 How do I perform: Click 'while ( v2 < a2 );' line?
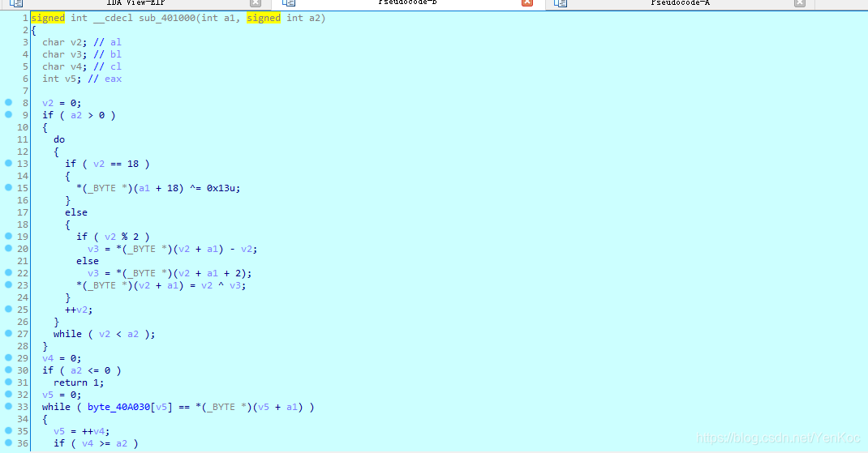(x=104, y=334)
